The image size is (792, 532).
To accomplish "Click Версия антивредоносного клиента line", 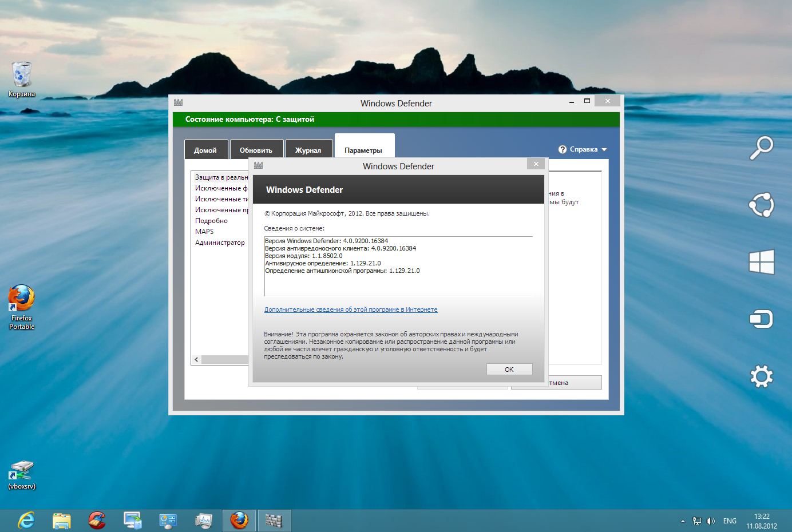I will [340, 248].
